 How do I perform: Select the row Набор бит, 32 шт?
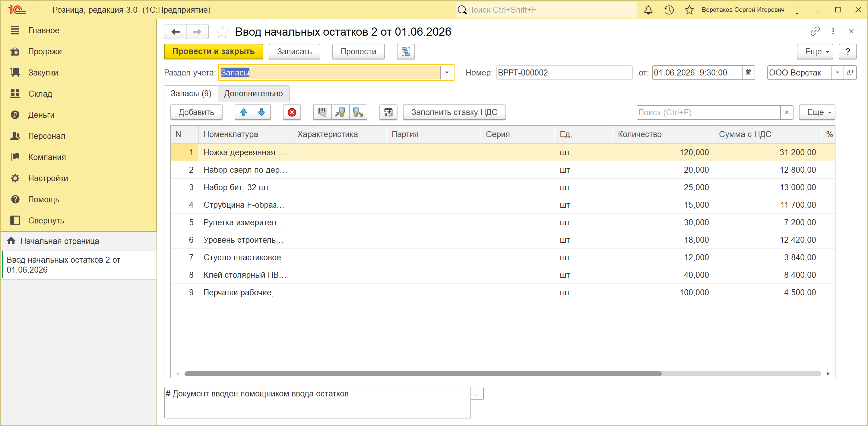coord(502,187)
